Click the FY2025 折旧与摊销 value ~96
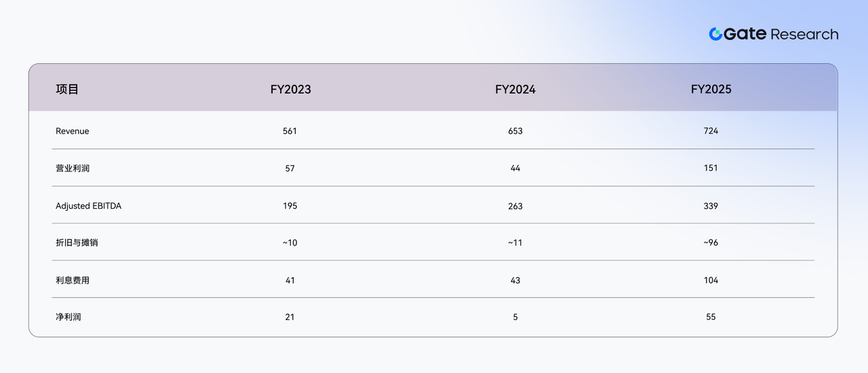 (711, 243)
